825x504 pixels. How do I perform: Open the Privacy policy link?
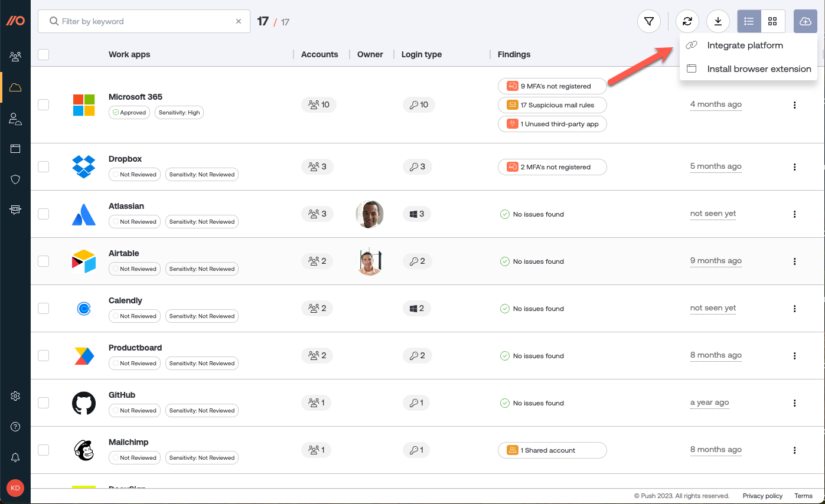tap(762, 496)
